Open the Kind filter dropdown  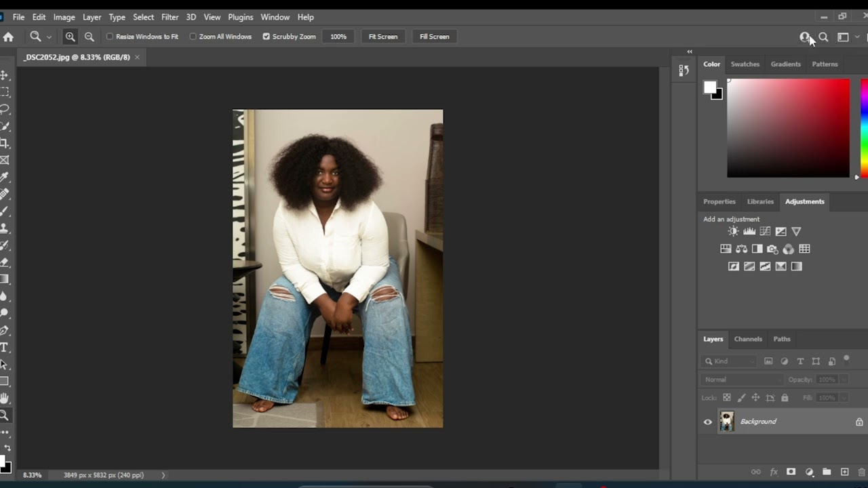tap(729, 361)
